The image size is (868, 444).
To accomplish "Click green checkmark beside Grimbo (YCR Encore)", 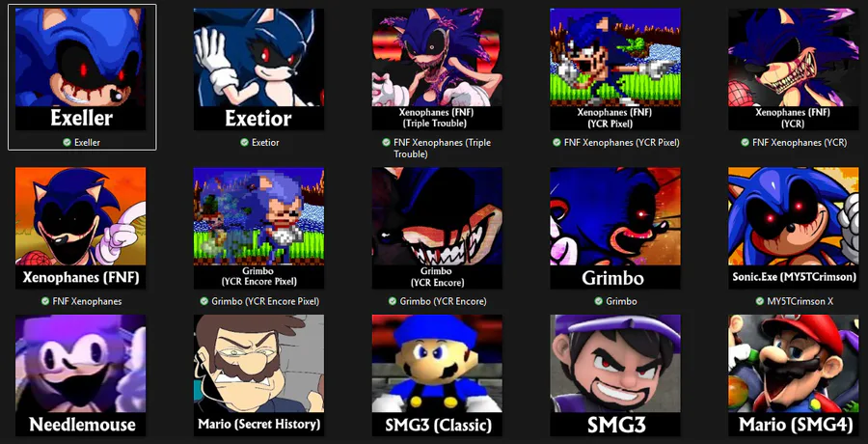I will [392, 301].
